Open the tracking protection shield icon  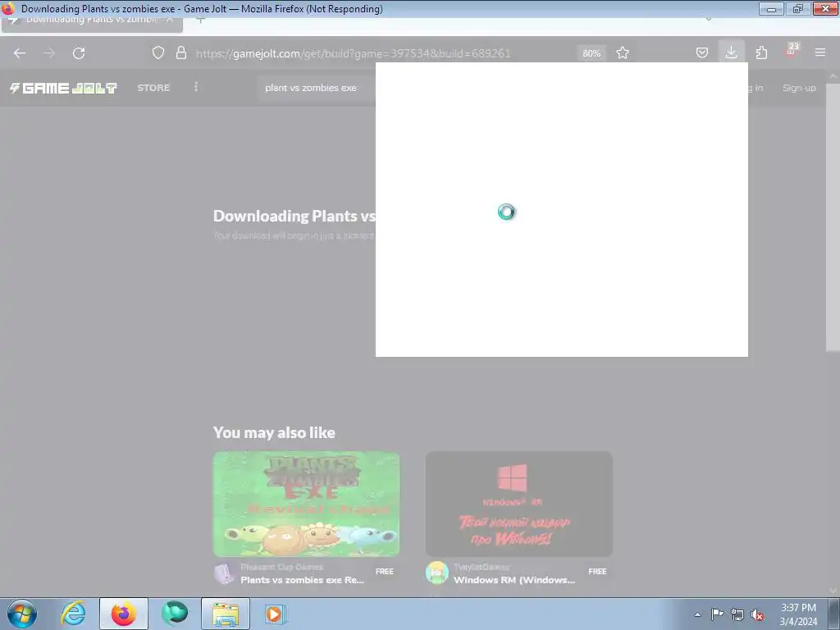pyautogui.click(x=158, y=52)
